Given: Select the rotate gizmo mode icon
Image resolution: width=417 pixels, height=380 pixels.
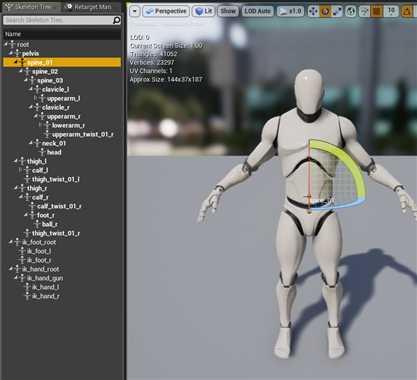Looking at the screenshot, I should click(325, 11).
